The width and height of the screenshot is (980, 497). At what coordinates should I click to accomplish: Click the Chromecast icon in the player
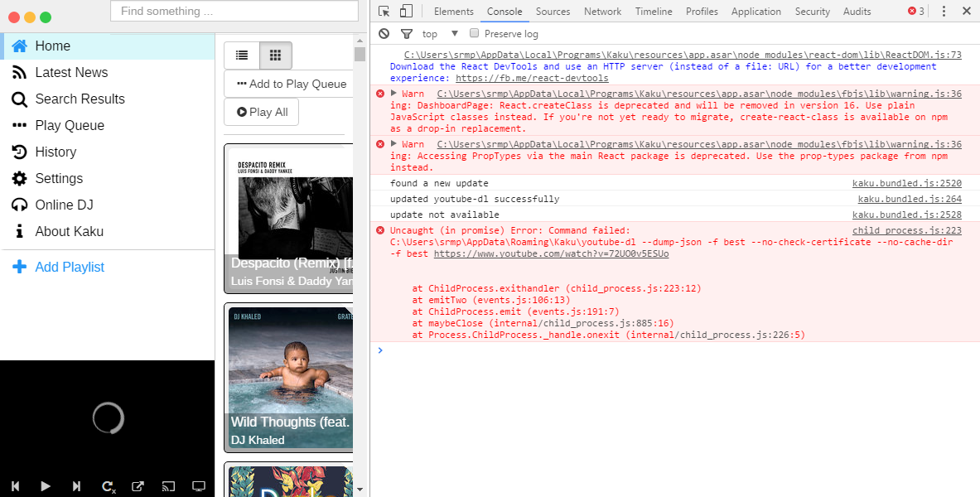click(168, 486)
